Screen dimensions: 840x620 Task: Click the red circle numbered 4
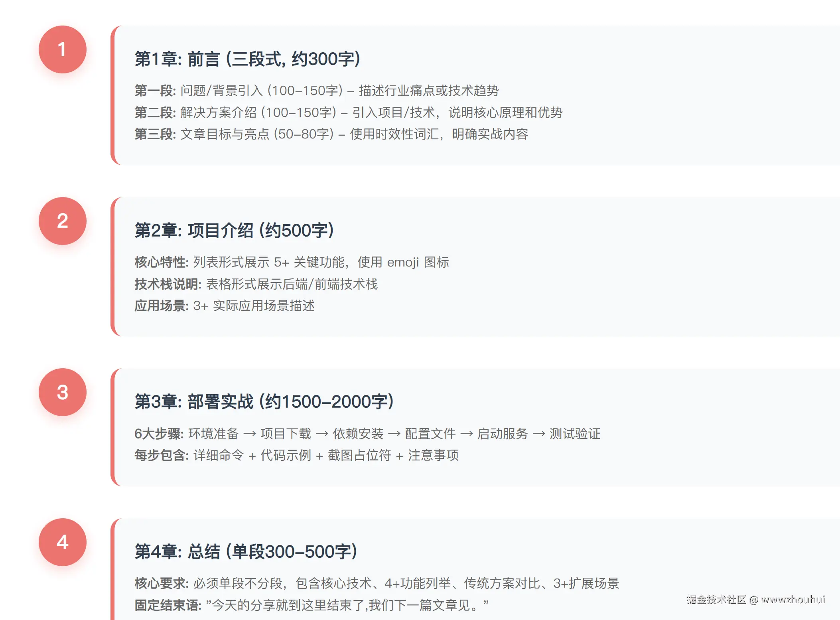pyautogui.click(x=62, y=542)
